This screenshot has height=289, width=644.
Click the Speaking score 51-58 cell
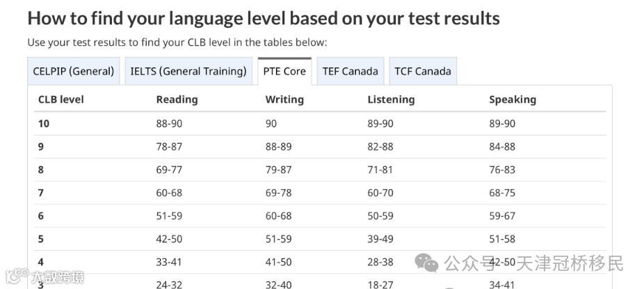502,239
